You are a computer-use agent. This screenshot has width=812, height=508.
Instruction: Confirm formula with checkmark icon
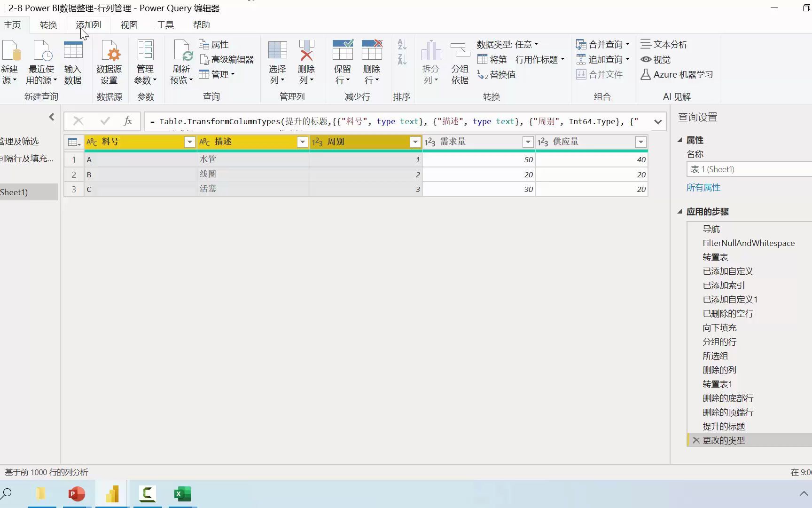click(x=105, y=121)
